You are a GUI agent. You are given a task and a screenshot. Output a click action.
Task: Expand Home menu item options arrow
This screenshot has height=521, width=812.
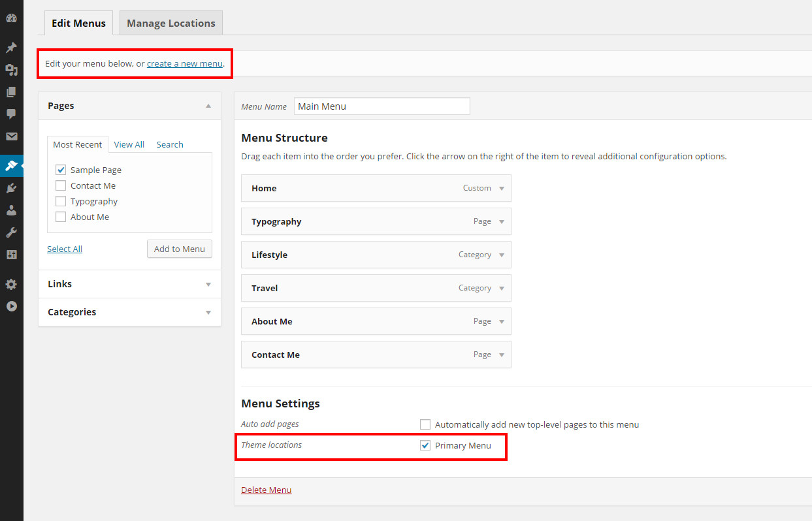click(x=502, y=189)
